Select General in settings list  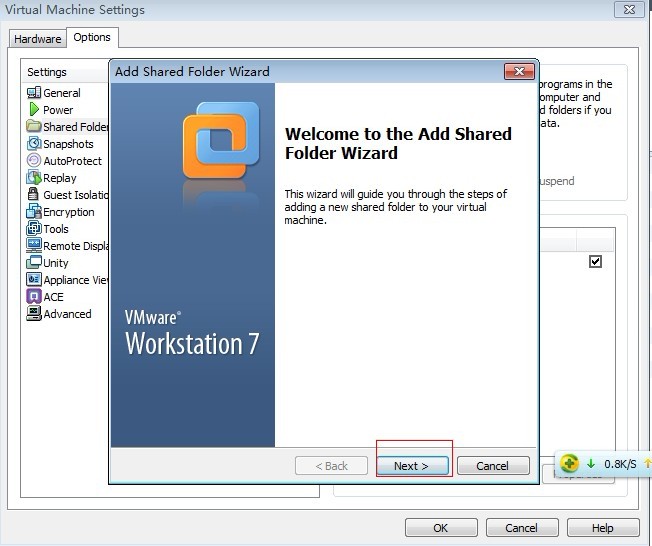62,93
